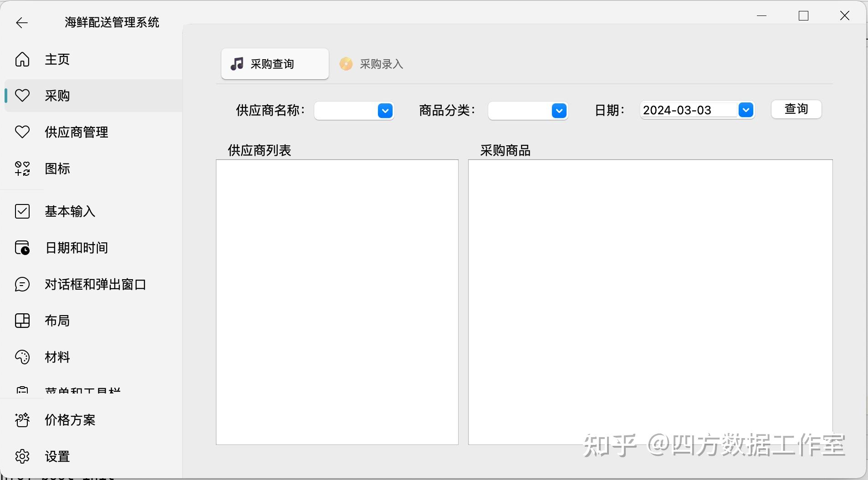Click the palette icon beside 材料
The height and width of the screenshot is (480, 868).
pyautogui.click(x=22, y=357)
